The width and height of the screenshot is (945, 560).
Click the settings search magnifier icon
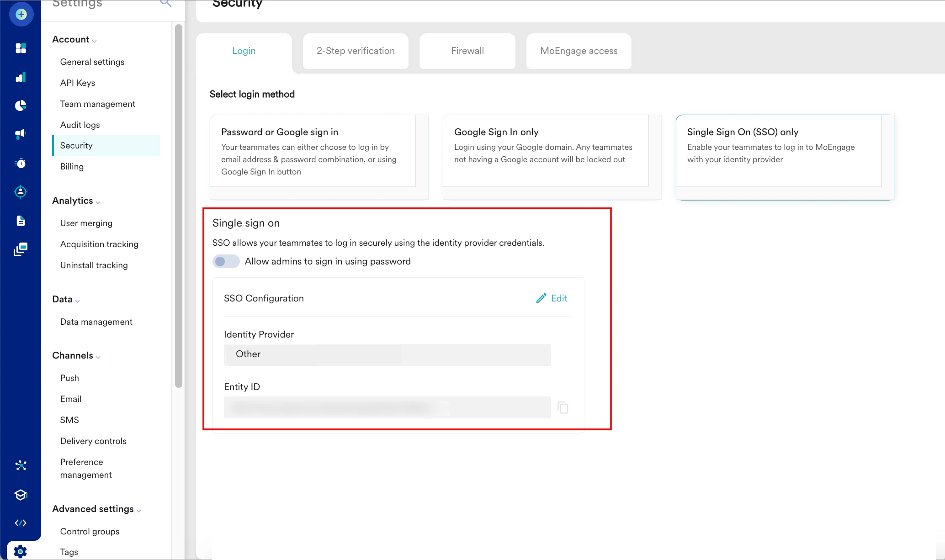(x=165, y=4)
